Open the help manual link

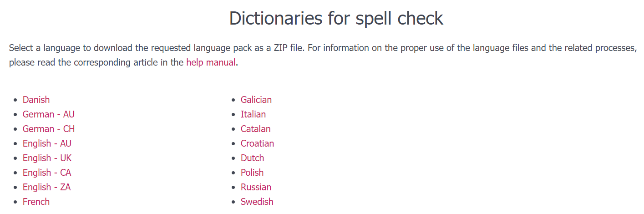tap(211, 62)
